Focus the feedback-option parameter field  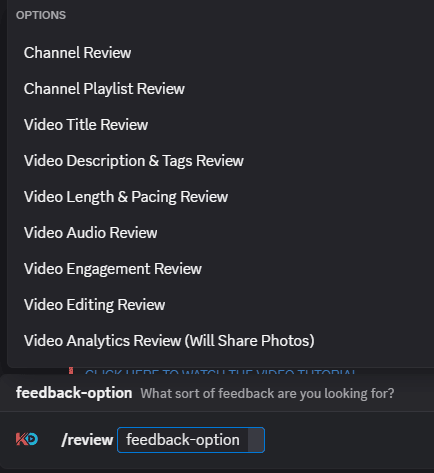click(x=191, y=440)
